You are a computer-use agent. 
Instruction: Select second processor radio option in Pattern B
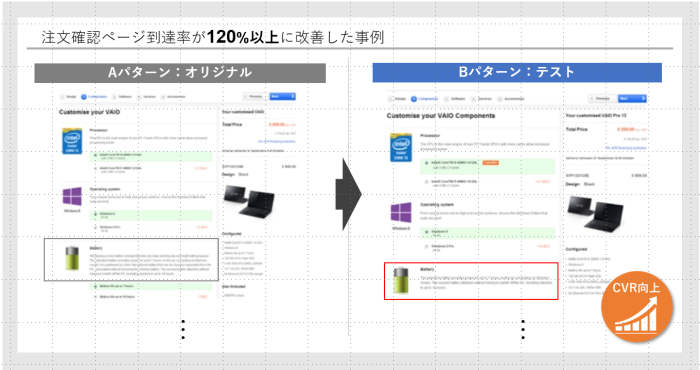click(426, 182)
